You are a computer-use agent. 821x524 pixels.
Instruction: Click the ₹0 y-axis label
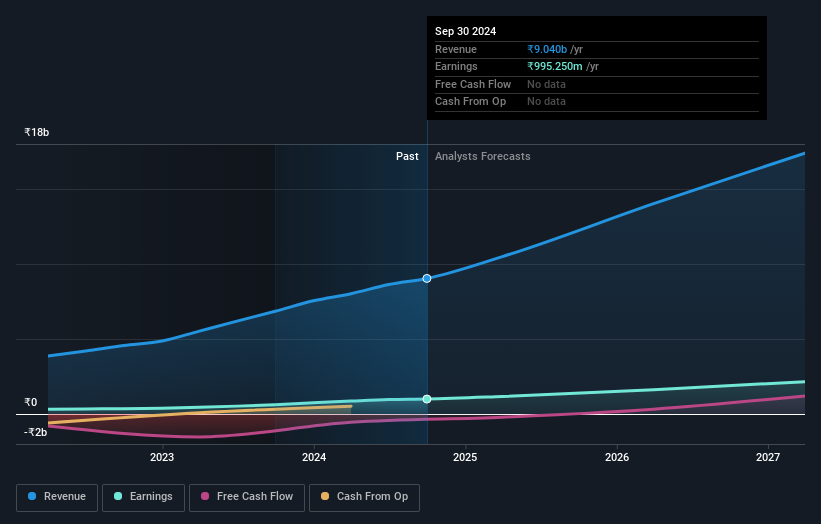[x=31, y=402]
